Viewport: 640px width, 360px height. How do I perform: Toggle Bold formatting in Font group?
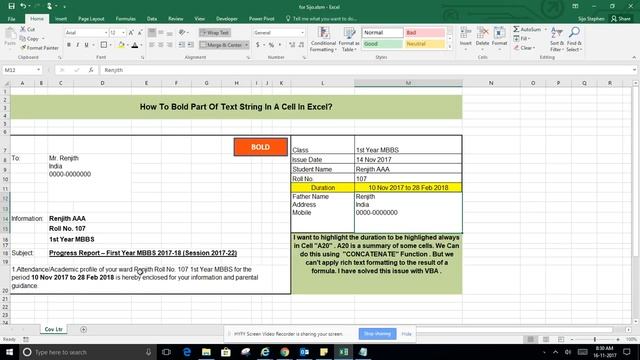coord(69,45)
